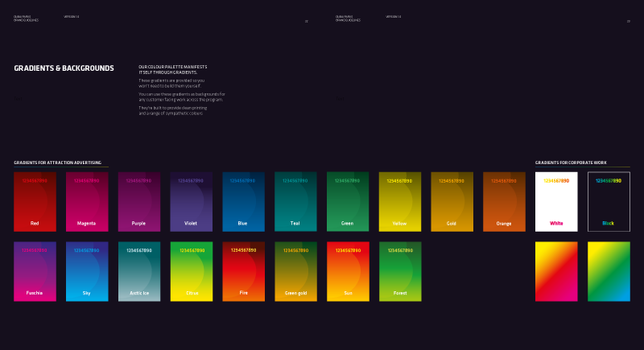Click the paragraph starting "You can use these gradients"
Image resolution: width=644 pixels, height=350 pixels.
[x=182, y=97]
